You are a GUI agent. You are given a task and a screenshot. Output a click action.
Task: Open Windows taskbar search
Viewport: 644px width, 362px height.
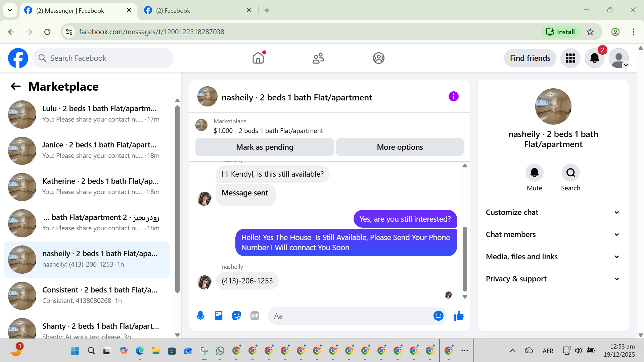pyautogui.click(x=91, y=351)
